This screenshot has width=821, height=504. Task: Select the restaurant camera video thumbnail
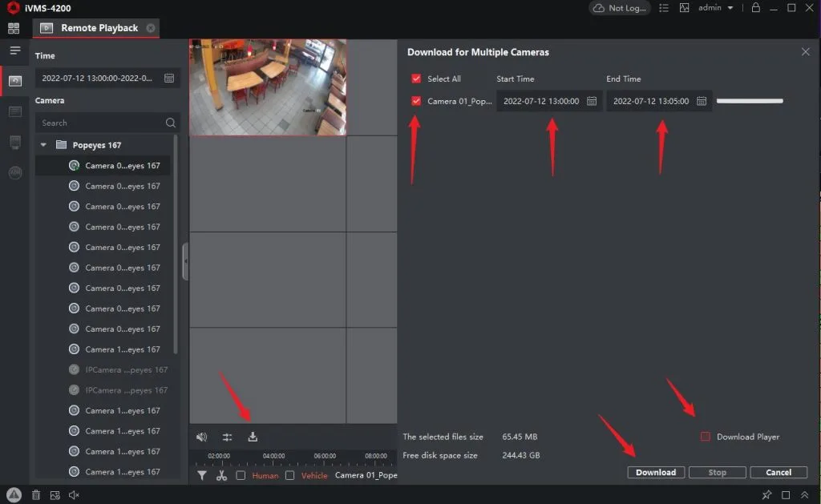tap(268, 87)
